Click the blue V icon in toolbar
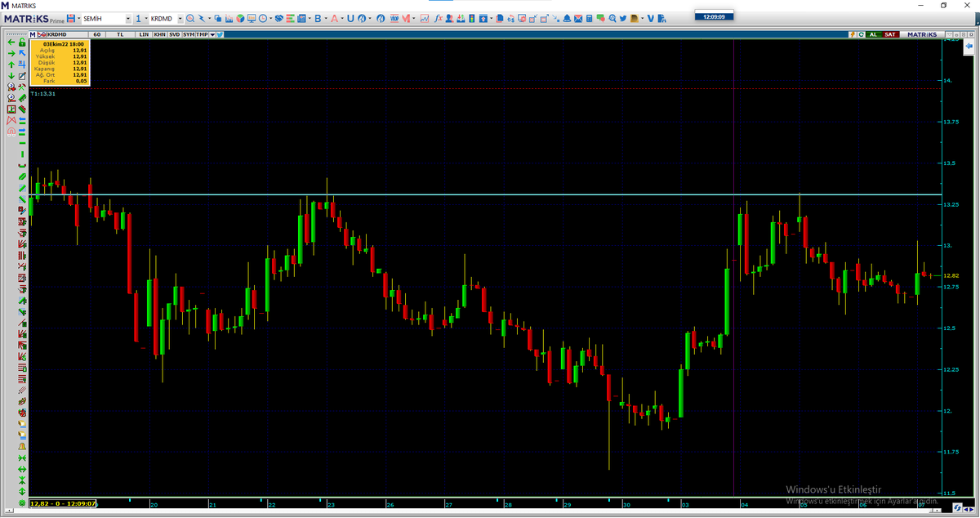The image size is (980, 518). (x=650, y=18)
